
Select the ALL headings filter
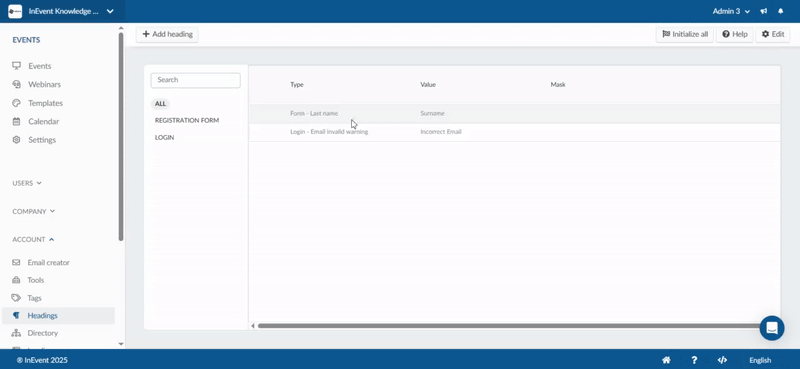[160, 104]
